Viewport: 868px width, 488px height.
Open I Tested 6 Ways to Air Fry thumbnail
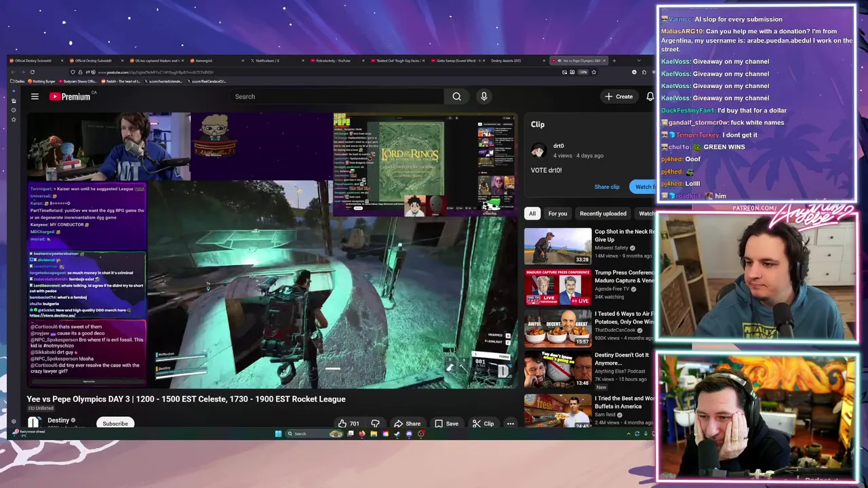[x=557, y=328]
